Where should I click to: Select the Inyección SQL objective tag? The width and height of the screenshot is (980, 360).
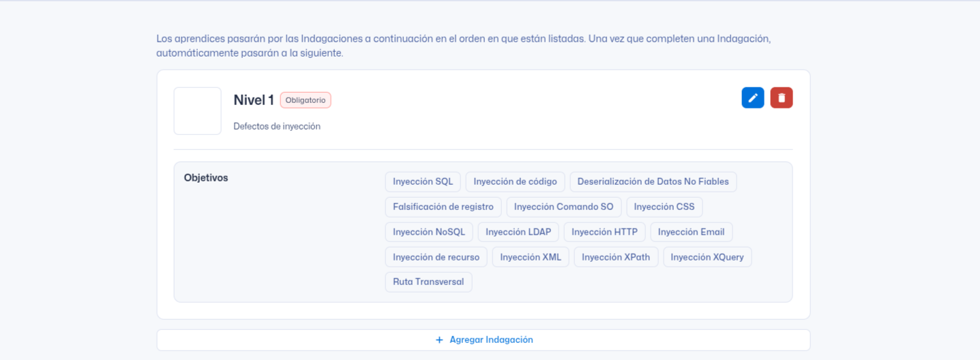pos(423,182)
